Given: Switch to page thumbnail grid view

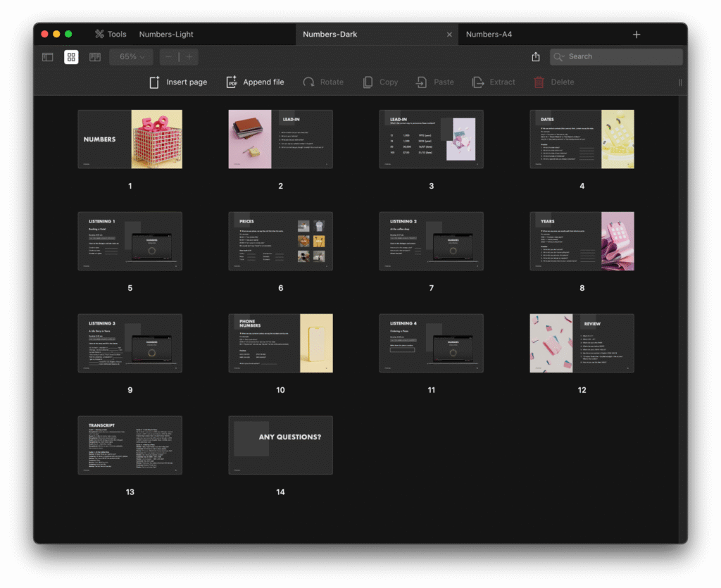Looking at the screenshot, I should coord(71,57).
